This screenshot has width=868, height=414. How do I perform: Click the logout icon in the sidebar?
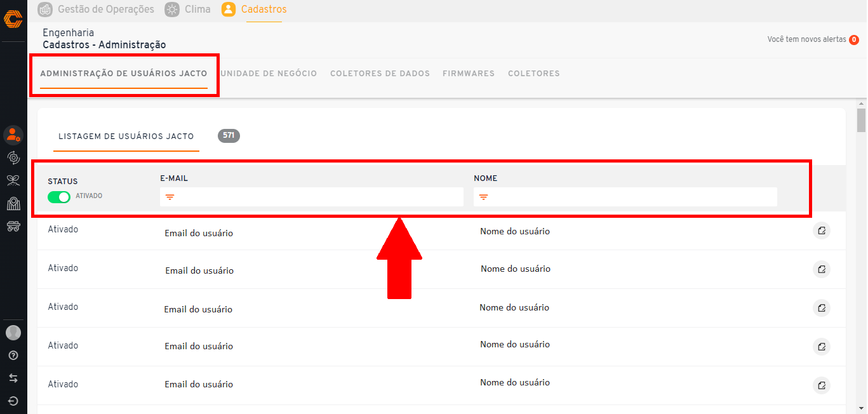coord(13,401)
